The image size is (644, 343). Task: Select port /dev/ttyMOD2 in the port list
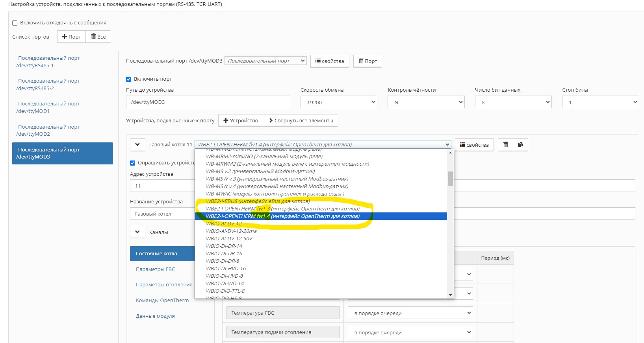[63, 130]
